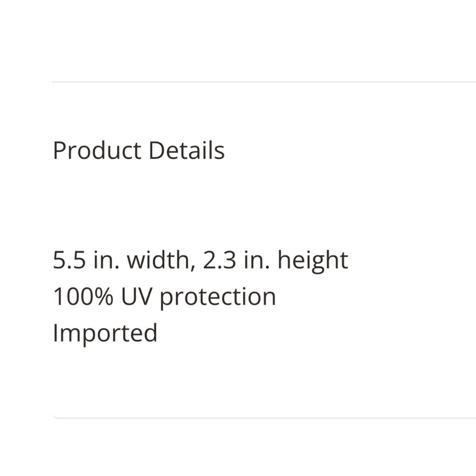The width and height of the screenshot is (476, 476).
Task: Select the word Product in heading
Action: point(97,150)
